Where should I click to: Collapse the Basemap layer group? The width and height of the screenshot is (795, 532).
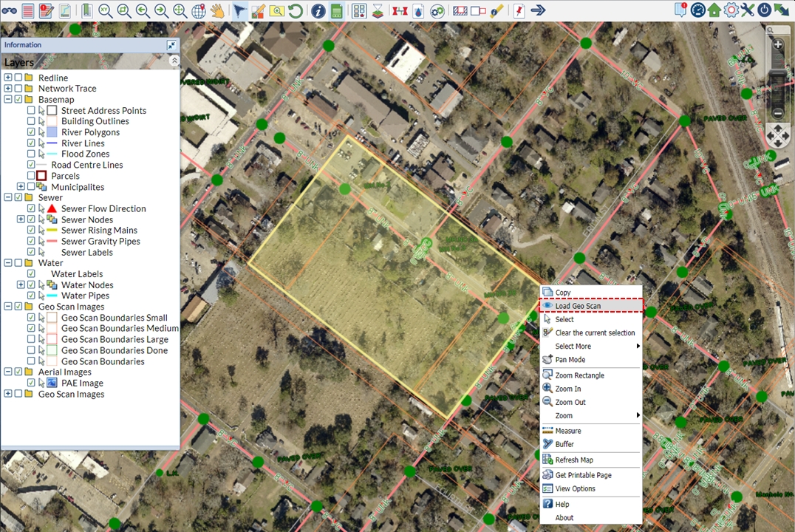coord(8,99)
